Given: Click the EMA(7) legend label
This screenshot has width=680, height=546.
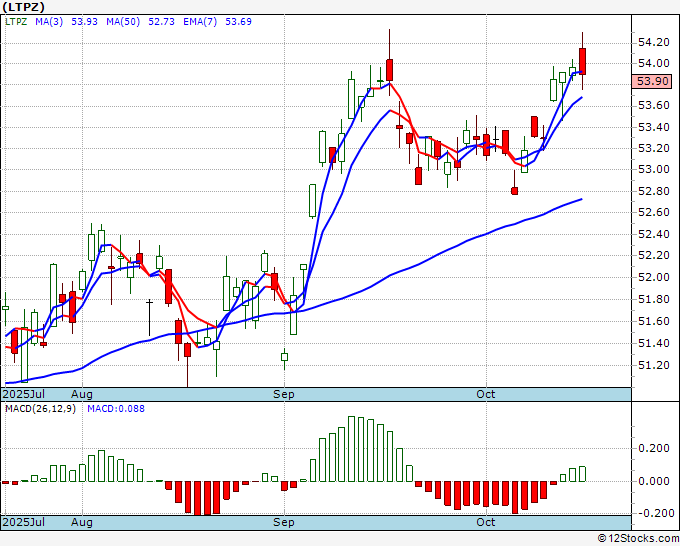Looking at the screenshot, I should pos(200,22).
